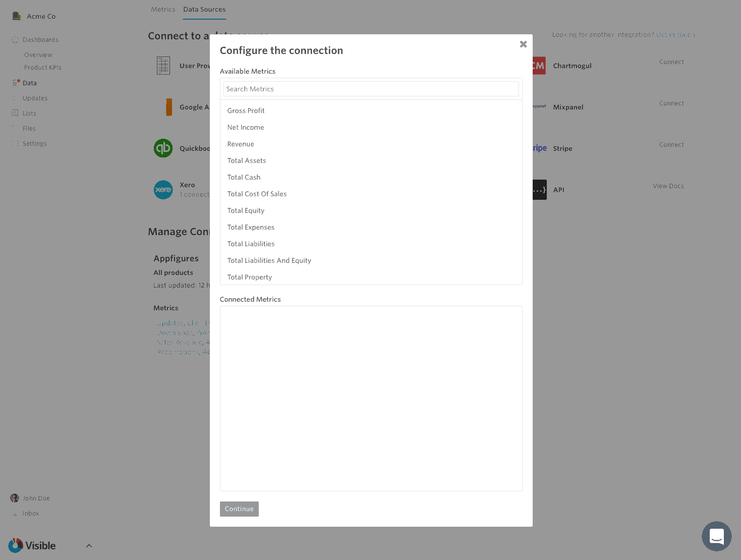Screen dimensions: 741x560
Task: Switch to the Data Sources tab
Action: tap(204, 10)
